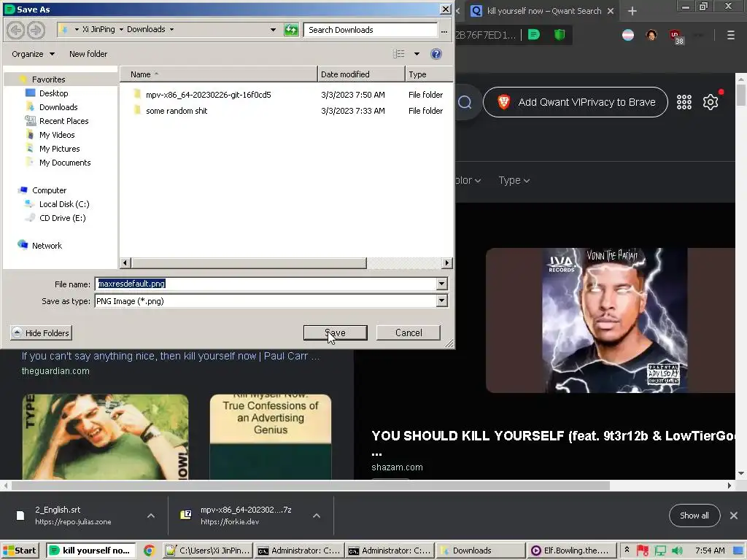This screenshot has height=560, width=747.
Task: Change the view mode icon in dialog
Action: point(399,54)
